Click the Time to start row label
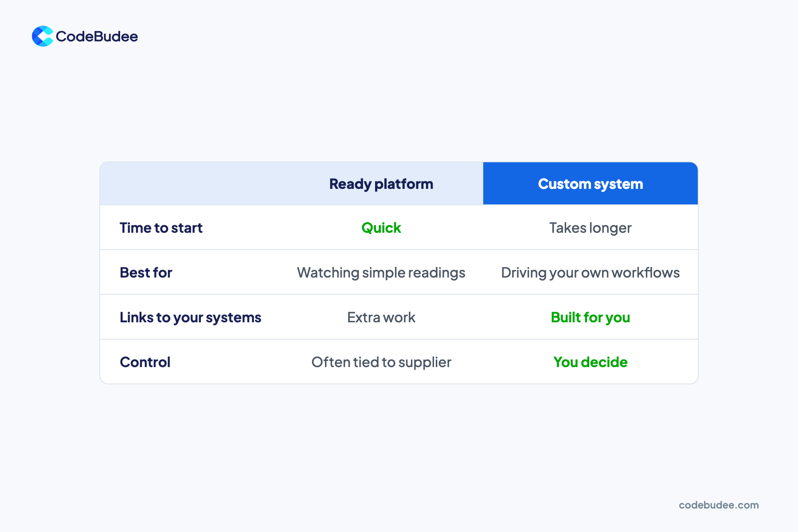798x532 pixels. 161,228
